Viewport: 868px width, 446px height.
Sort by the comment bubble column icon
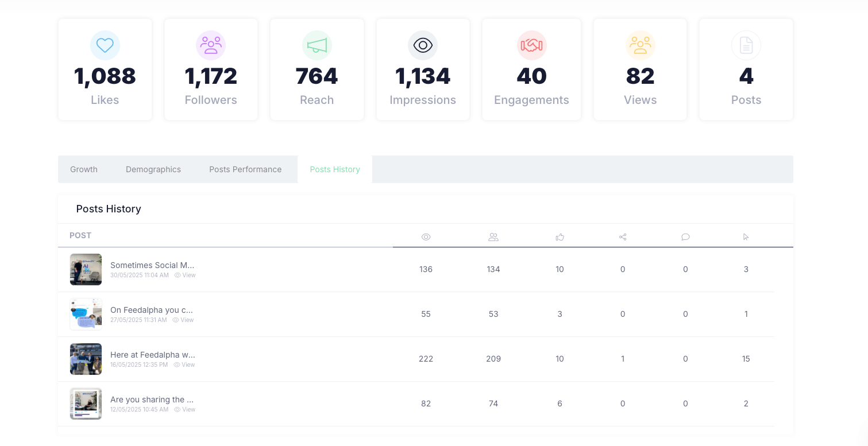pos(685,236)
